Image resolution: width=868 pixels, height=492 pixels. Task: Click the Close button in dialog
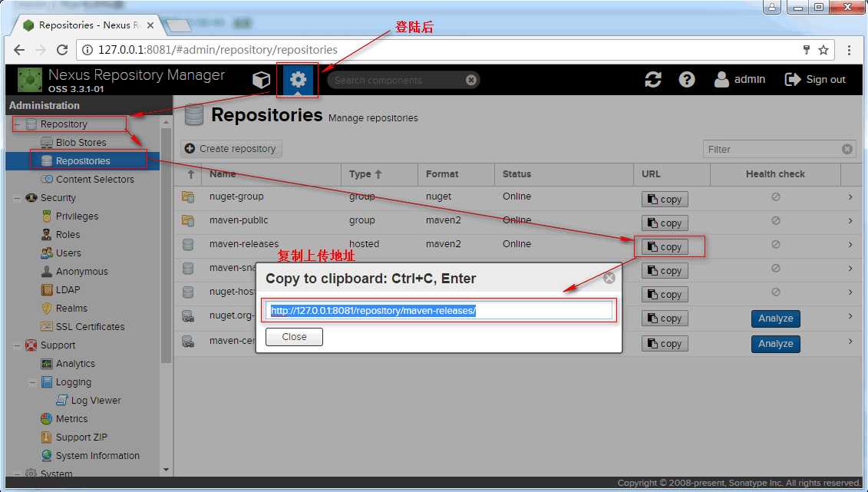tap(294, 337)
